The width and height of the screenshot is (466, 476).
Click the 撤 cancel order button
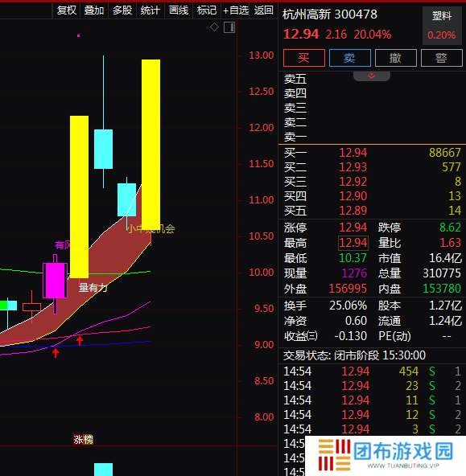point(396,58)
